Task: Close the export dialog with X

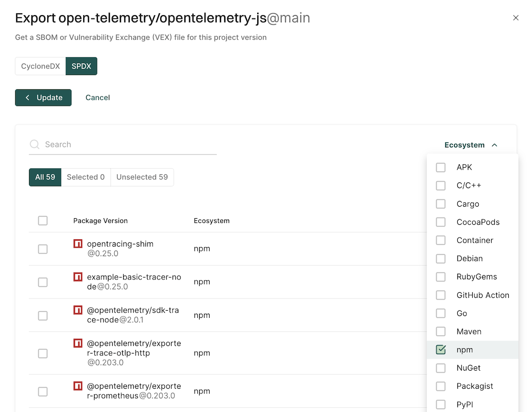Action: pyautogui.click(x=516, y=18)
